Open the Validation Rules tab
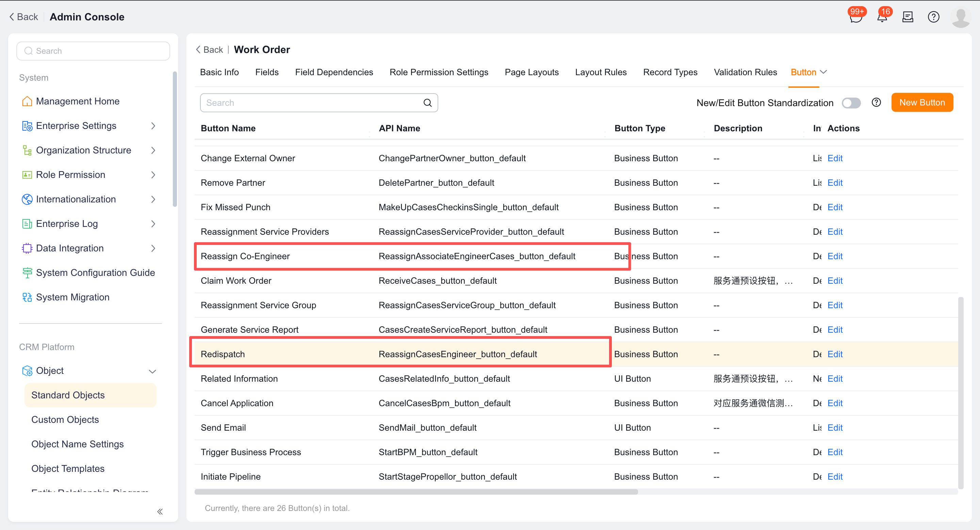This screenshot has width=980, height=530. (745, 72)
